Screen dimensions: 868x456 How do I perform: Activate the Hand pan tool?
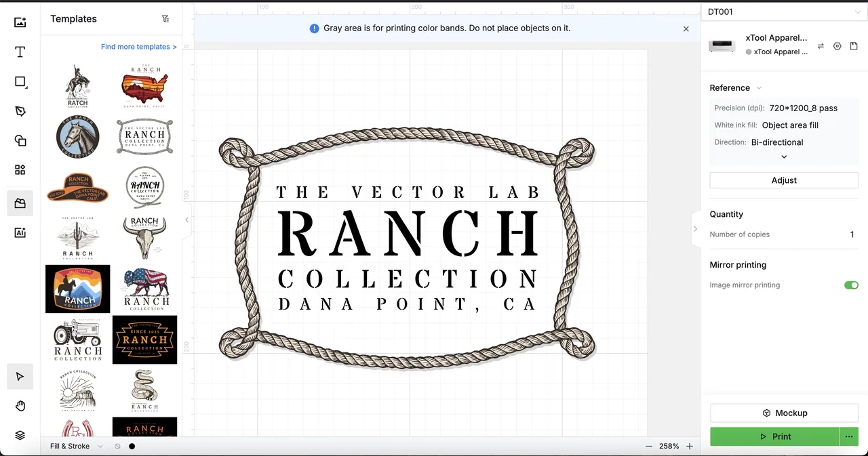(20, 406)
